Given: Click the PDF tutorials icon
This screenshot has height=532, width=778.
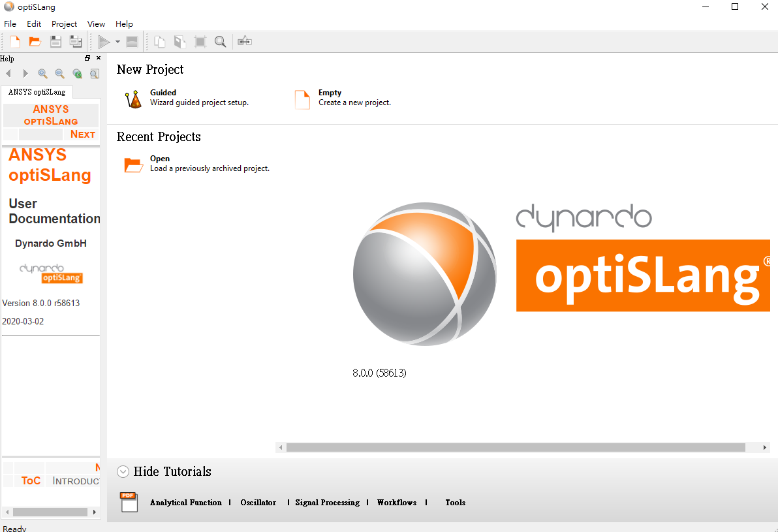Looking at the screenshot, I should point(129,502).
